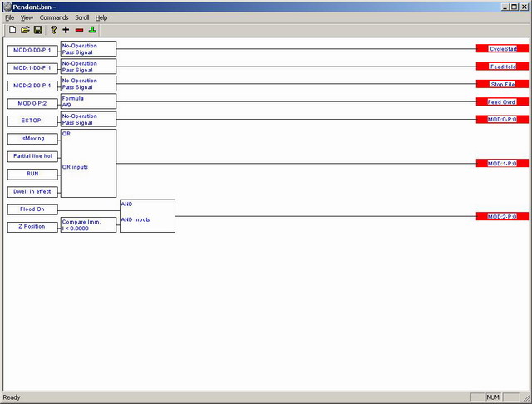Image resolution: width=532 pixels, height=404 pixels.
Task: Select the Flood On input block
Action: point(32,209)
